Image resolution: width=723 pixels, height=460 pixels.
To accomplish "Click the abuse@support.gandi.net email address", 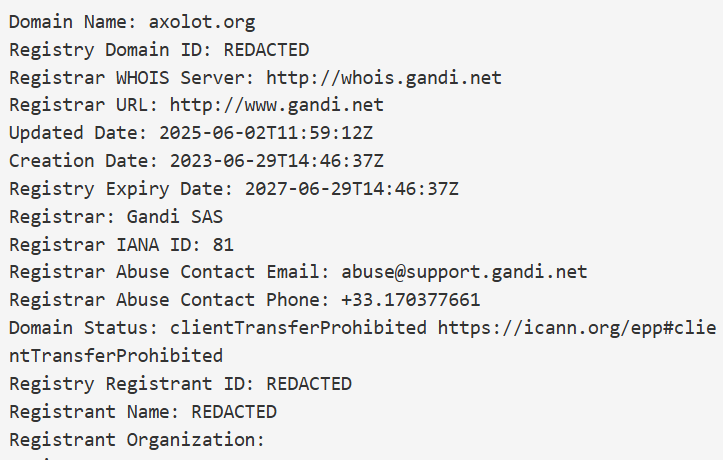I will (x=465, y=272).
